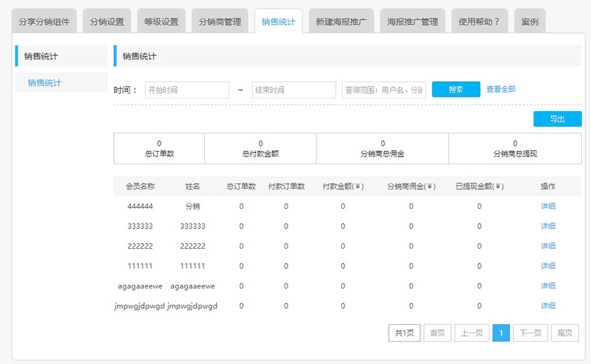Click the 查看全部 link
This screenshot has height=364, width=591.
click(x=501, y=89)
